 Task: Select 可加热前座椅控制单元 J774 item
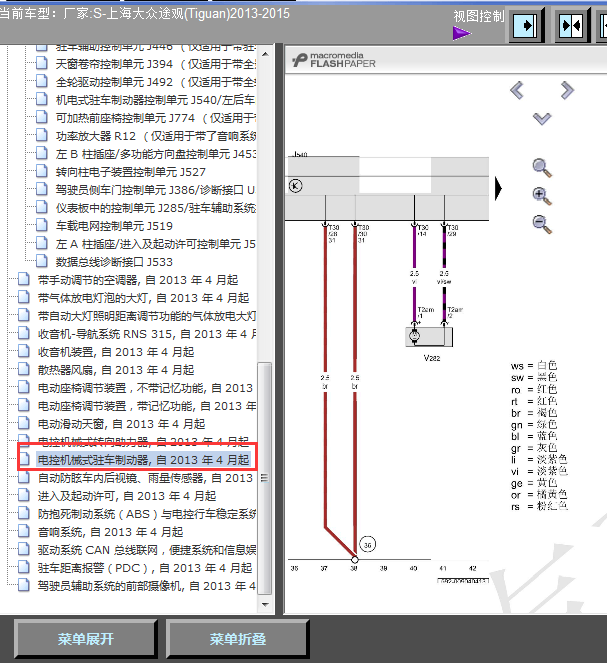click(156, 118)
